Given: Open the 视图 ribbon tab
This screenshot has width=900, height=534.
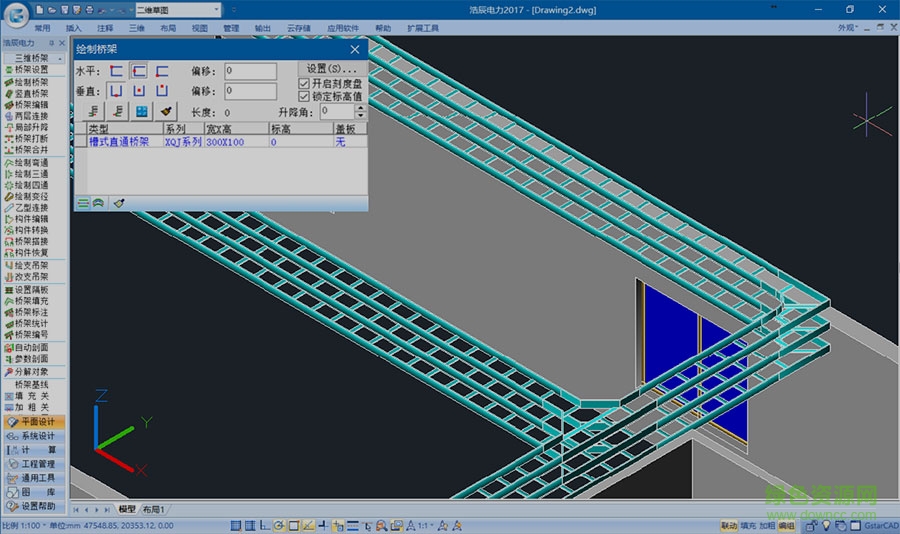Looking at the screenshot, I should [200, 29].
